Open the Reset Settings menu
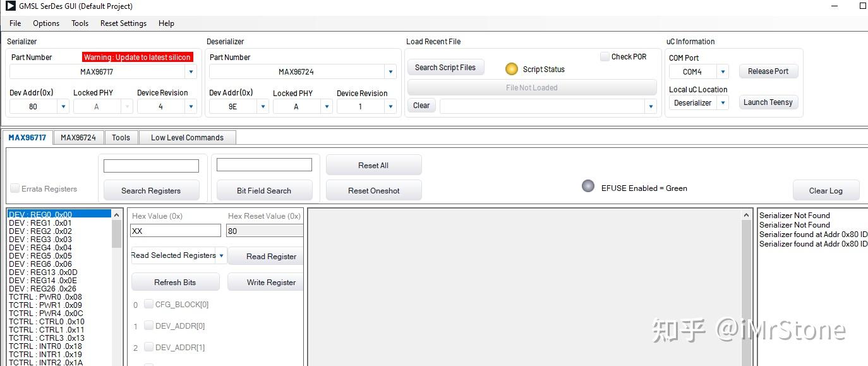This screenshot has height=366, width=868. pyautogui.click(x=123, y=23)
